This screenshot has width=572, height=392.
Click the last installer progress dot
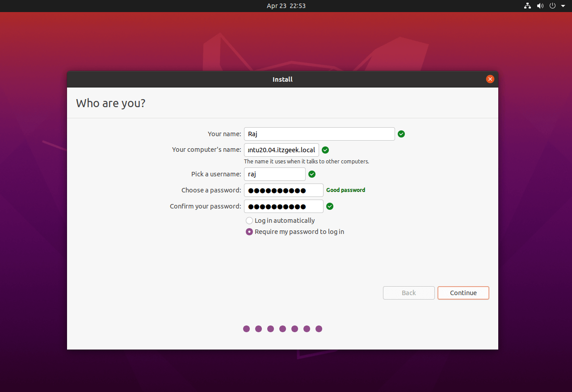319,329
